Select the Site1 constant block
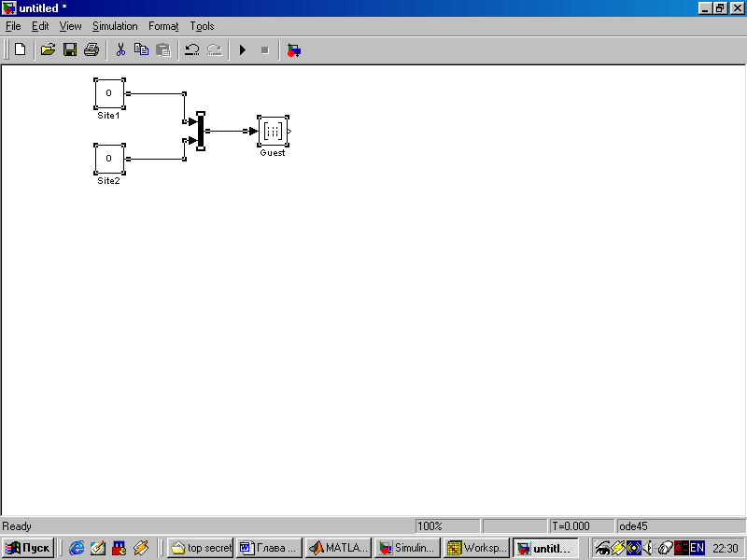Viewport: 747px width, 560px height. click(x=109, y=93)
